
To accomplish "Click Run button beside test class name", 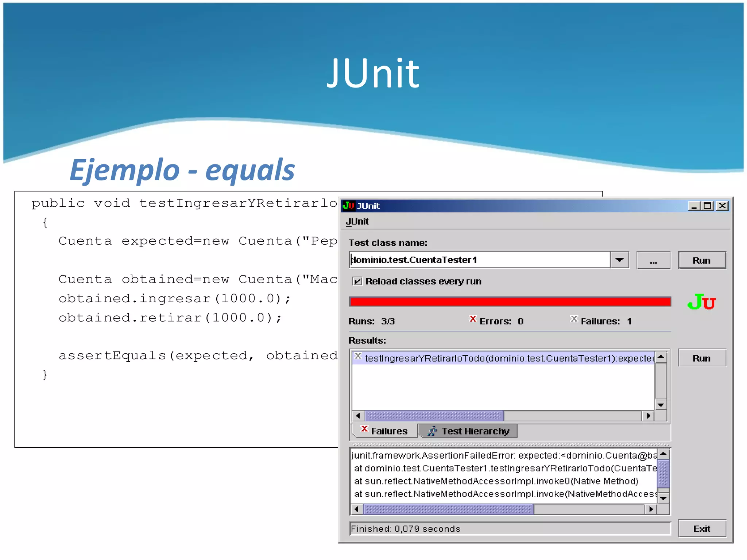I will pyautogui.click(x=702, y=260).
